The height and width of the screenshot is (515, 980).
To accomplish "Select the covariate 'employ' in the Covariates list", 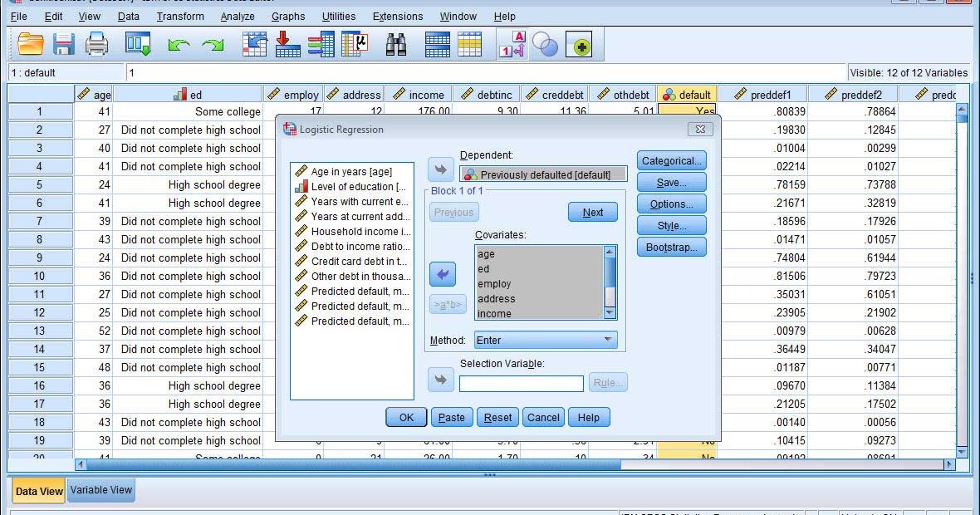I will coord(494,283).
